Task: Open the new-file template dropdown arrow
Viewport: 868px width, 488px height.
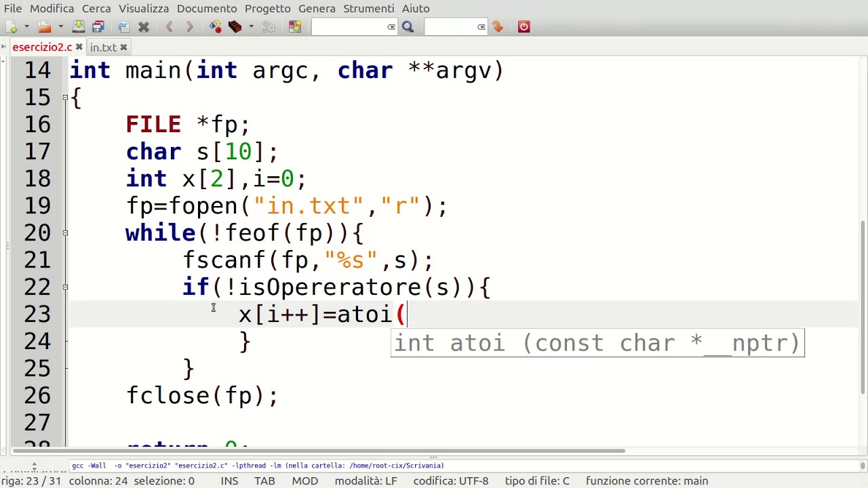Action: click(26, 27)
